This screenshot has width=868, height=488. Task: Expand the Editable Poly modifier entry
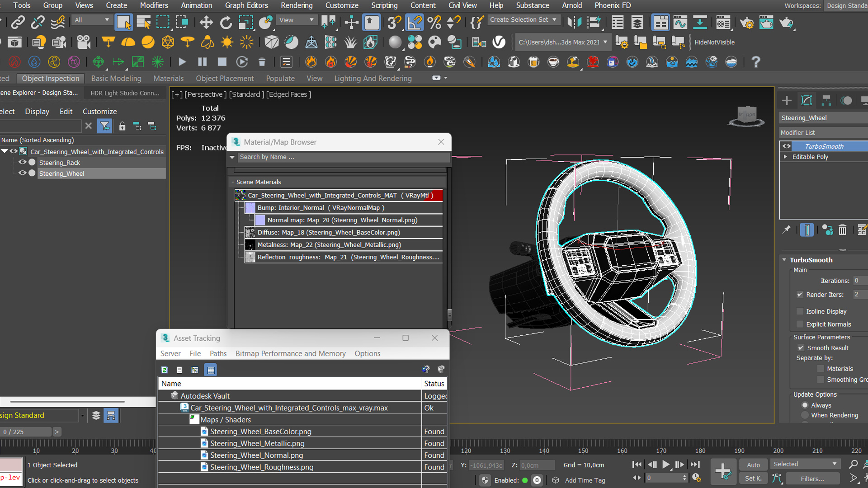(x=786, y=157)
